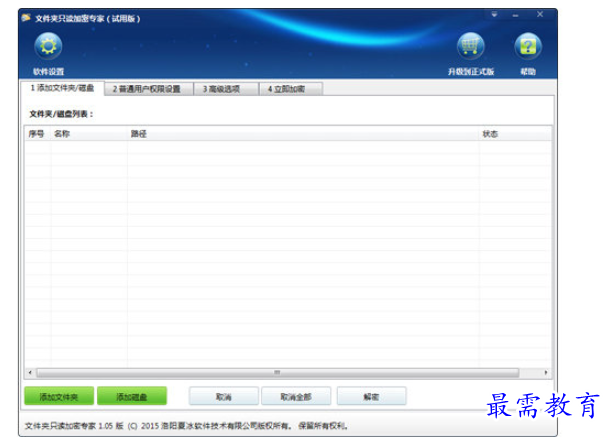The image size is (608, 437).
Task: Click the green 添加磁盘 button
Action: pyautogui.click(x=132, y=396)
